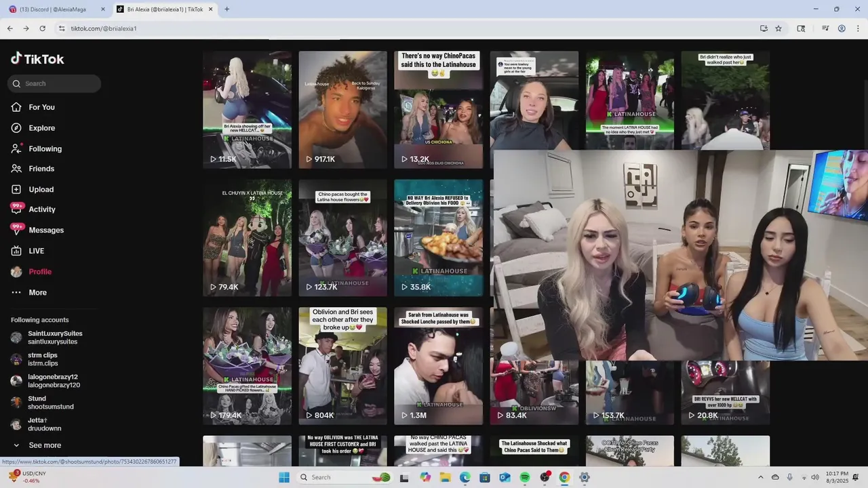Install app icon in address bar

(764, 28)
